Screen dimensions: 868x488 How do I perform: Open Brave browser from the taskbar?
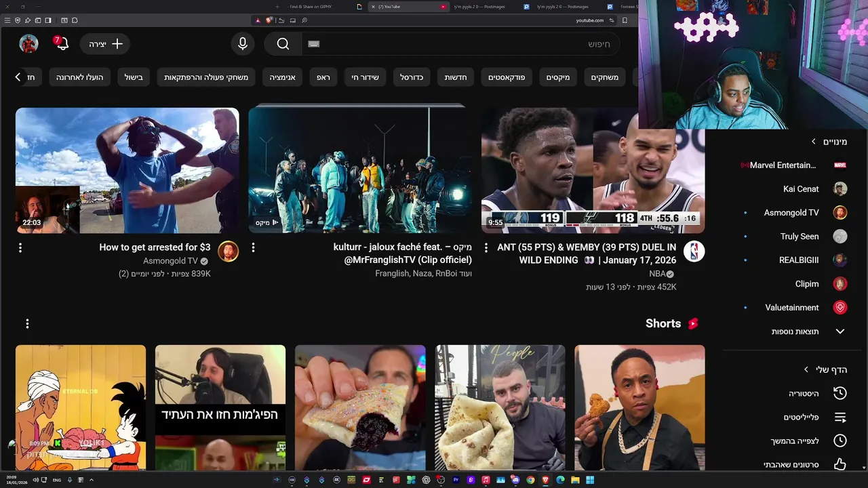pyautogui.click(x=545, y=480)
